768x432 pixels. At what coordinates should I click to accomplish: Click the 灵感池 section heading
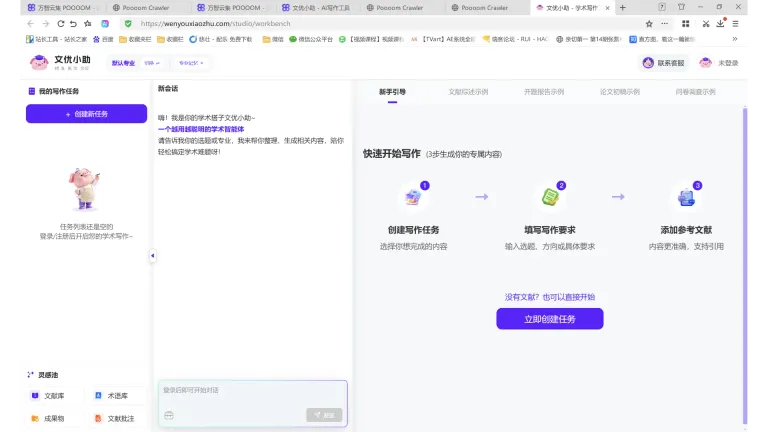click(48, 375)
